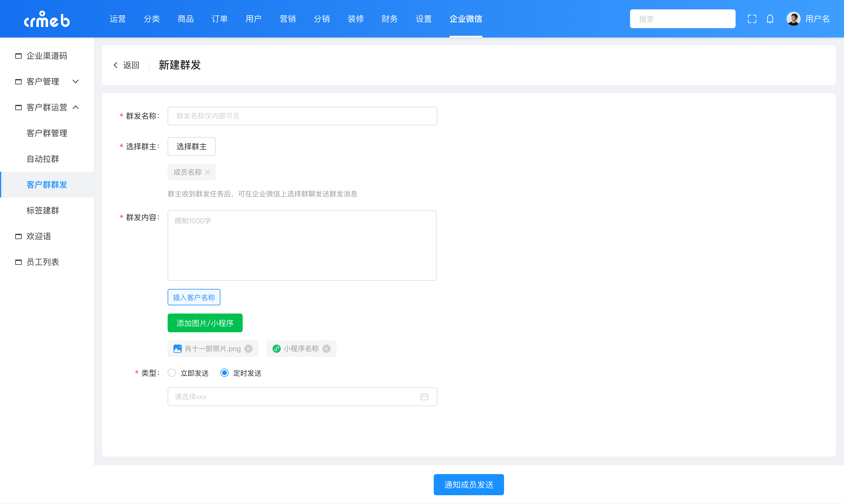Remove the 小程序名称 attachment

326,349
